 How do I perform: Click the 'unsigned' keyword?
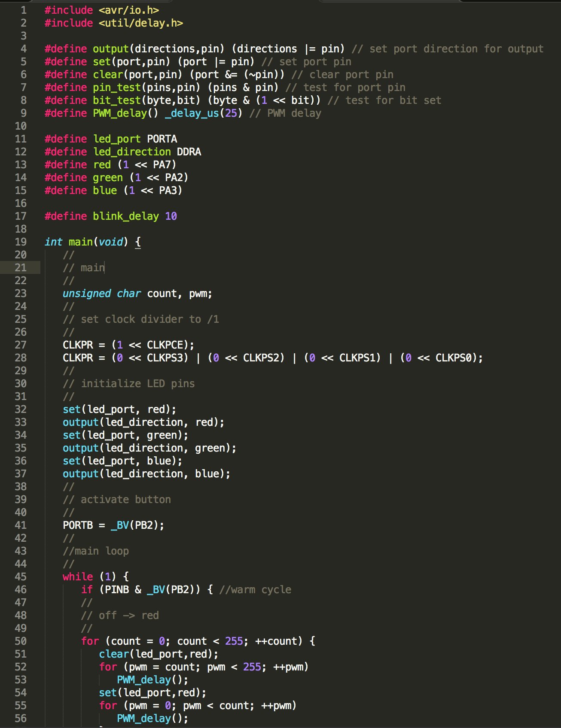click(x=87, y=294)
